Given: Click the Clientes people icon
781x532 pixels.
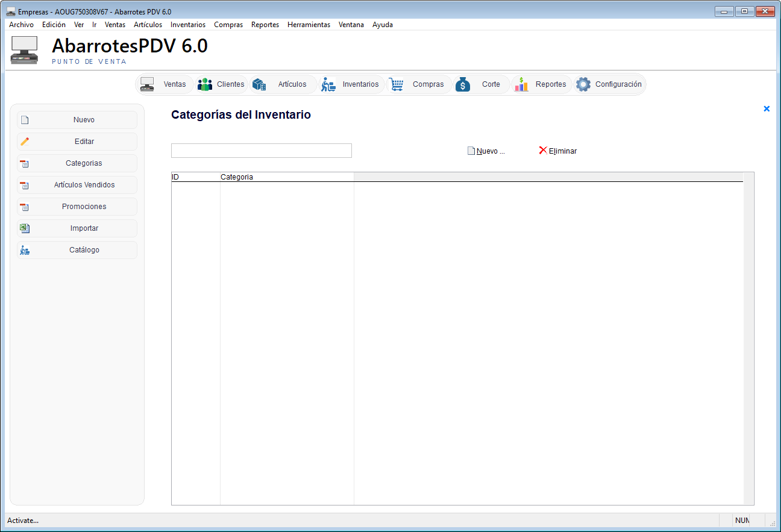Looking at the screenshot, I should (205, 84).
